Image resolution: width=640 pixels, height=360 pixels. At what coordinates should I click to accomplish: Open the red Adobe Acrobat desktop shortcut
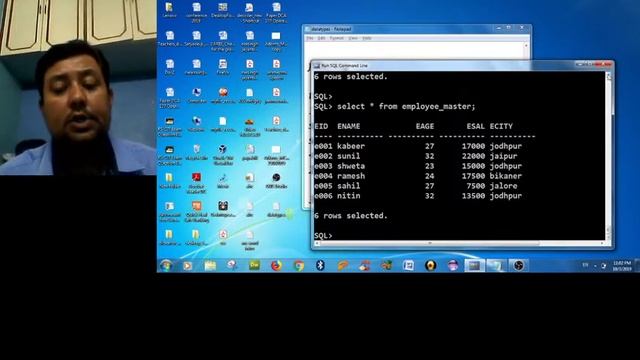(x=196, y=183)
